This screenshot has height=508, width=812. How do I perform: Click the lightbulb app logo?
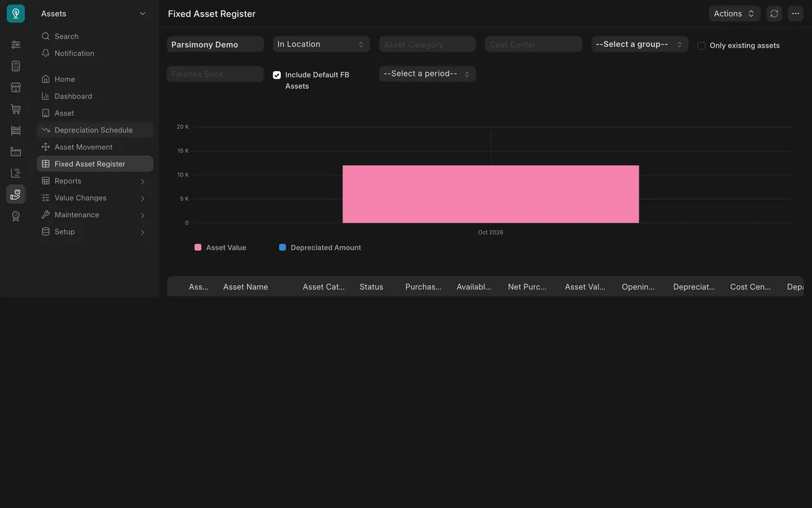coord(16,13)
